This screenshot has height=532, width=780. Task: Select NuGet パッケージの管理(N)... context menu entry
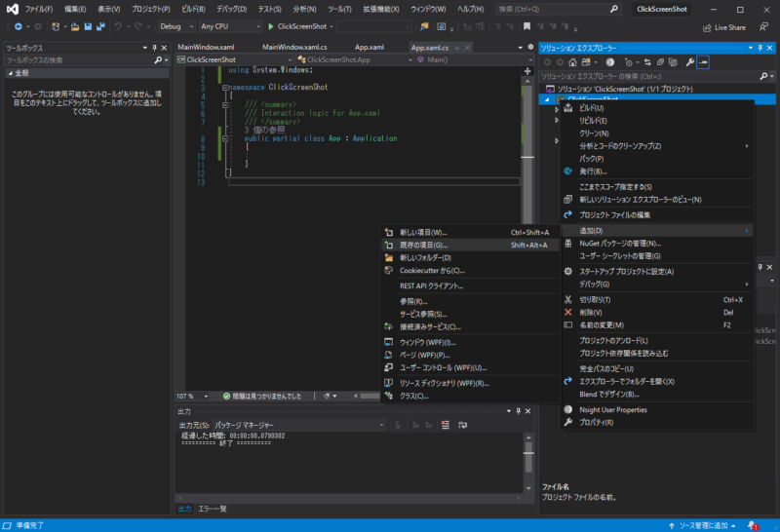pyautogui.click(x=657, y=244)
